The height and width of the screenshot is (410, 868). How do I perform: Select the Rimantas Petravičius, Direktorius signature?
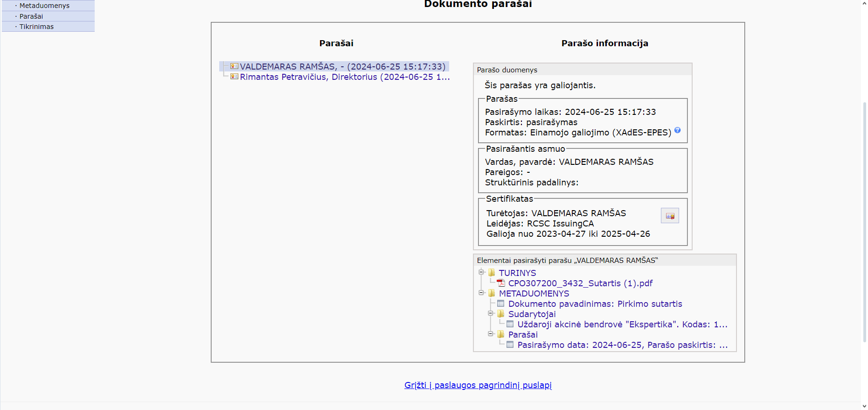pos(344,77)
